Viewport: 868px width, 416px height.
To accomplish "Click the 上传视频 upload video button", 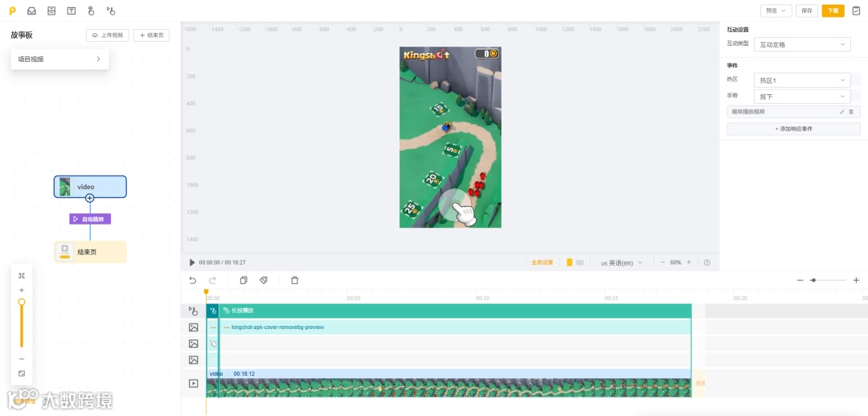I will 108,35.
